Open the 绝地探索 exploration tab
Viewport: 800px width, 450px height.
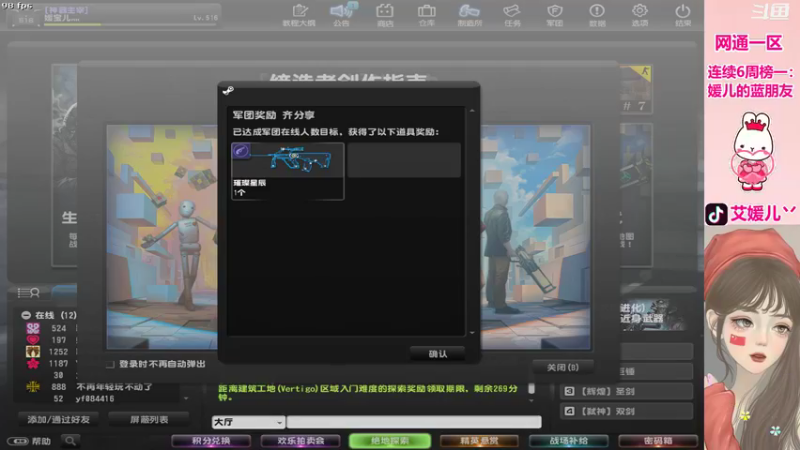(390, 441)
